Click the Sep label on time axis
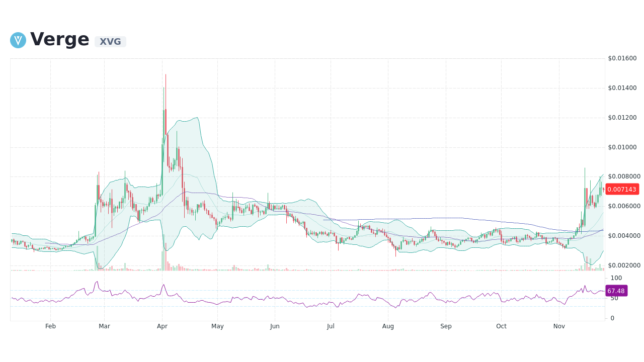The height and width of the screenshot is (362, 644). coord(446,326)
